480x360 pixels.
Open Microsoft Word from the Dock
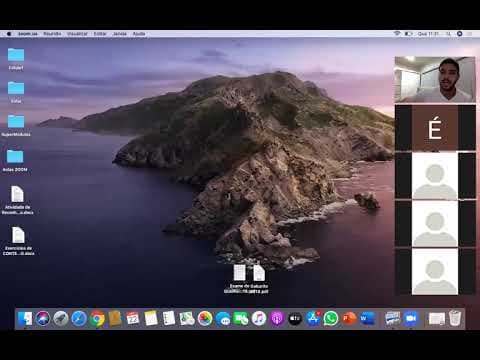367,319
